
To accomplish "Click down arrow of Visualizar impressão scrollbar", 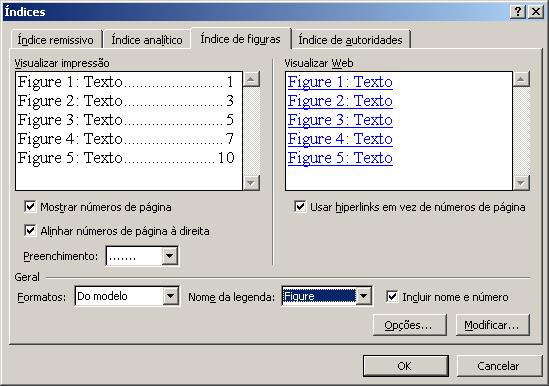I will click(x=251, y=182).
